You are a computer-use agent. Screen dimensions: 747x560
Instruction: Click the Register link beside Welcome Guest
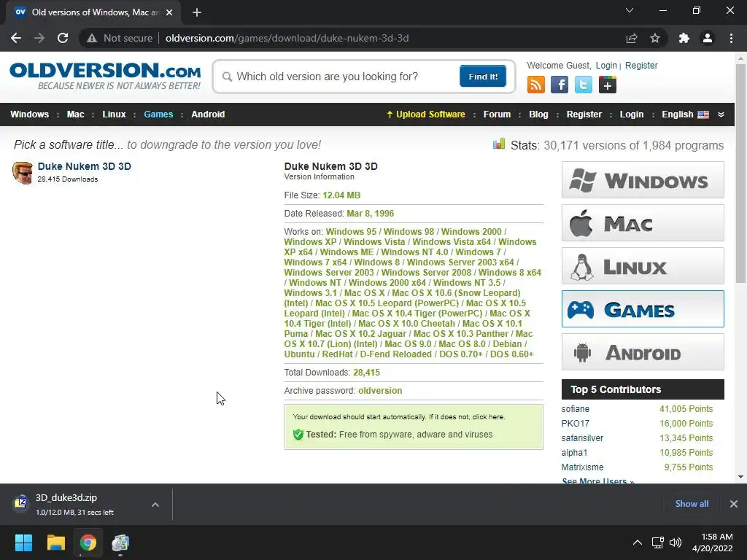(641, 65)
